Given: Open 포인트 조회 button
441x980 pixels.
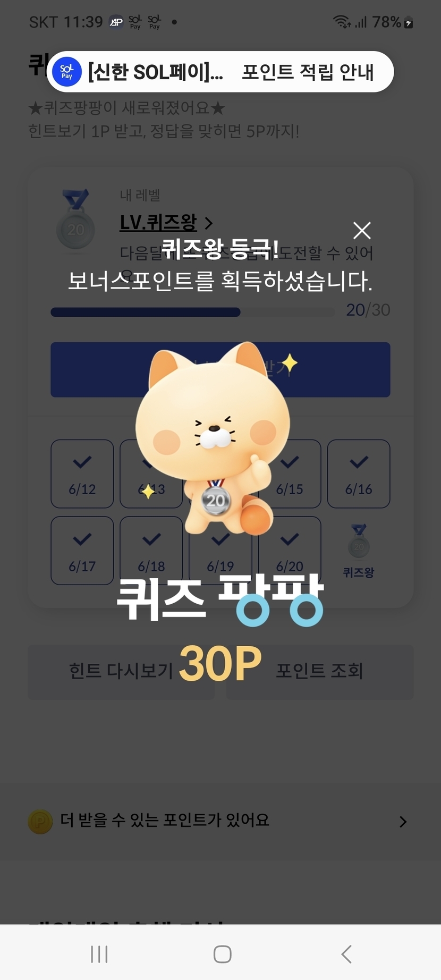Looking at the screenshot, I should click(320, 672).
